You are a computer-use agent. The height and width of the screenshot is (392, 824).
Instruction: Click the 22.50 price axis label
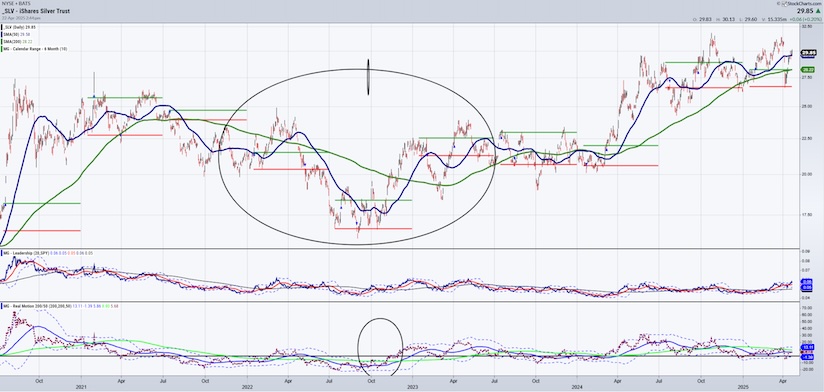coord(807,139)
